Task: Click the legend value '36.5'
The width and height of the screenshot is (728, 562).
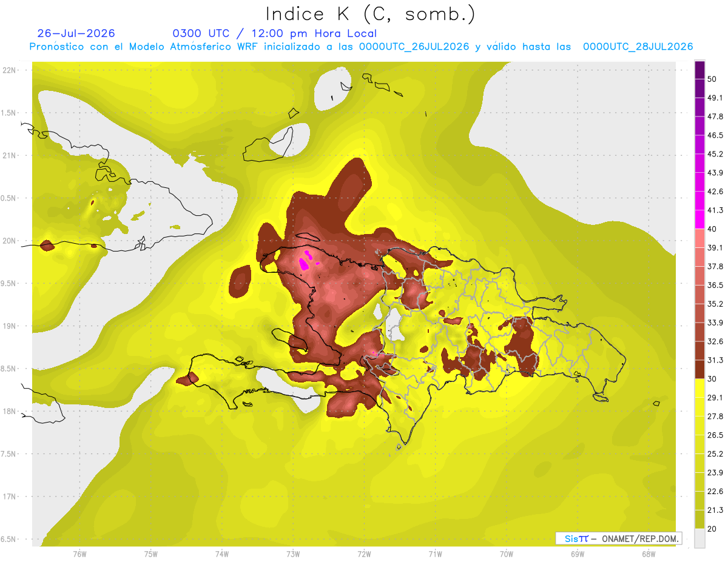Action: pyautogui.click(x=715, y=285)
